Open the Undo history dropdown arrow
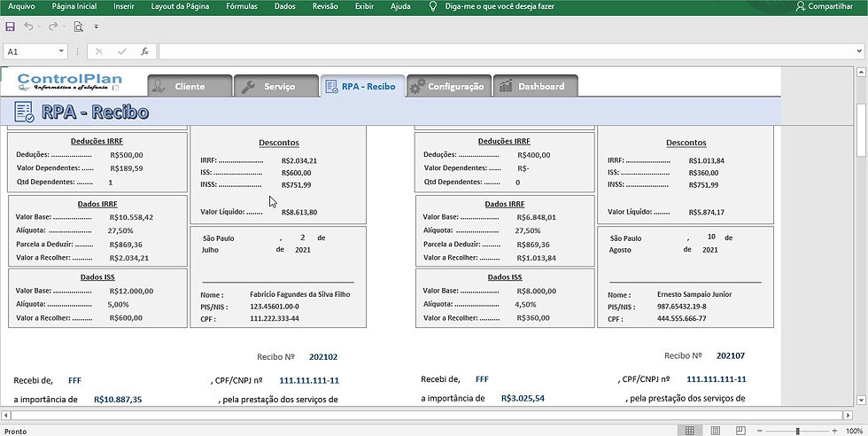Viewport: 868px width, 436px height. pyautogui.click(x=38, y=26)
